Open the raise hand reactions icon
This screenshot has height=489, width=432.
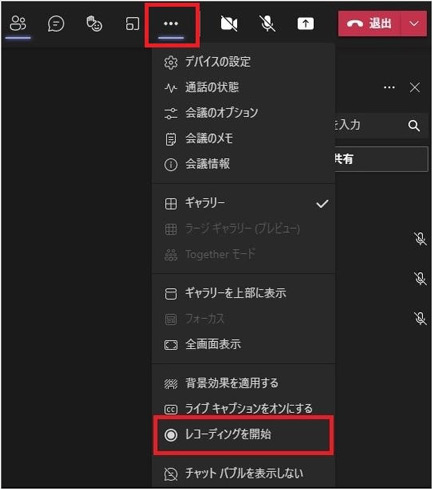click(x=94, y=24)
